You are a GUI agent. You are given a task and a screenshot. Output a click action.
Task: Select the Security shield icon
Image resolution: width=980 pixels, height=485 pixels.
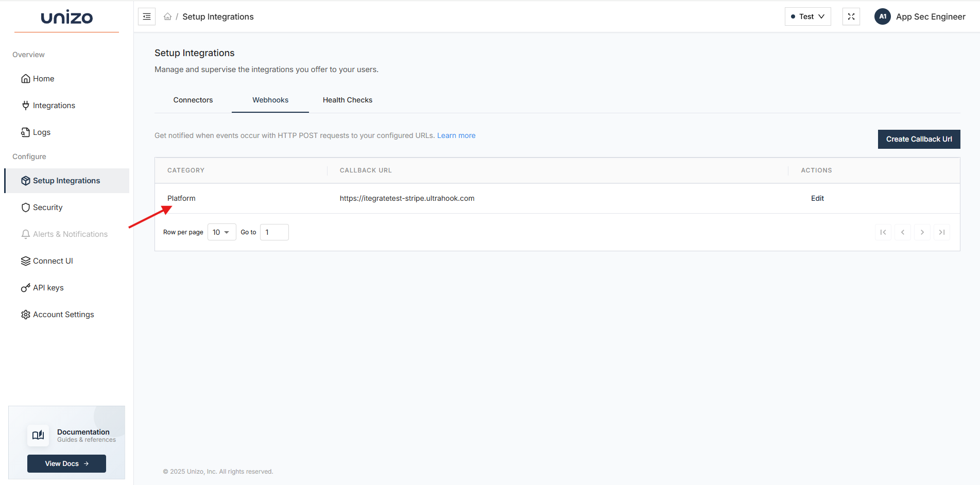coord(26,207)
